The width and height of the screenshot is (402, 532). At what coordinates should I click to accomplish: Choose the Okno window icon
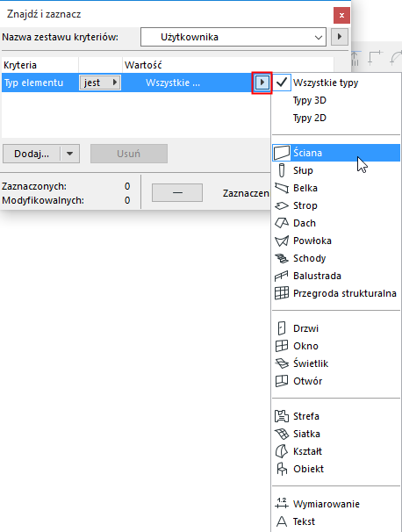coord(282,346)
